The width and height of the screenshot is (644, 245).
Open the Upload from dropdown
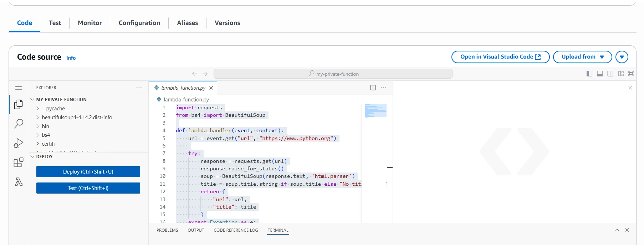point(582,57)
